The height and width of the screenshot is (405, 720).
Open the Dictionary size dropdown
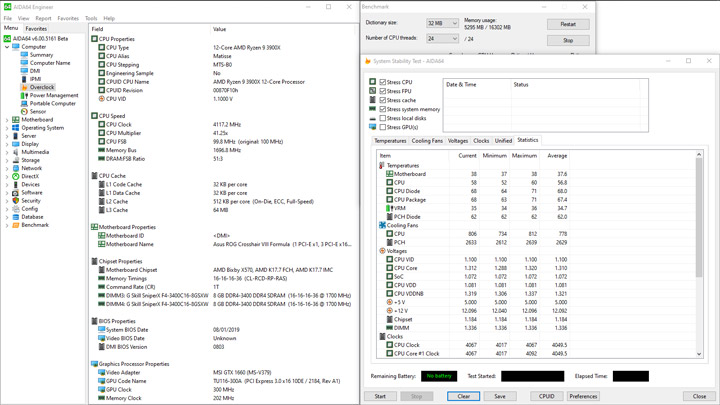[x=442, y=23]
